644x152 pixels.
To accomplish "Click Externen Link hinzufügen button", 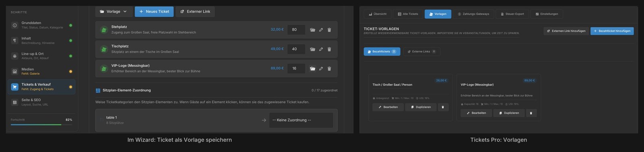I will click(x=566, y=31).
